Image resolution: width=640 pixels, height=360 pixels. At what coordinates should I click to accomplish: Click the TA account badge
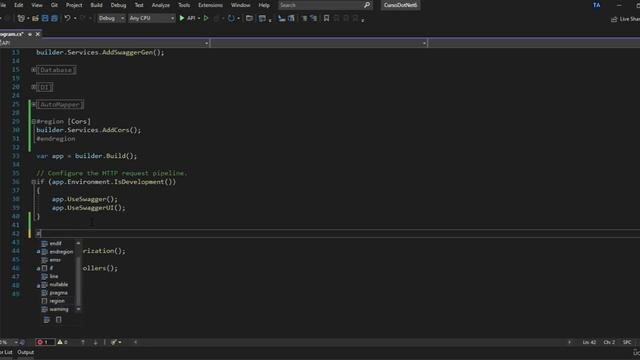click(597, 5)
